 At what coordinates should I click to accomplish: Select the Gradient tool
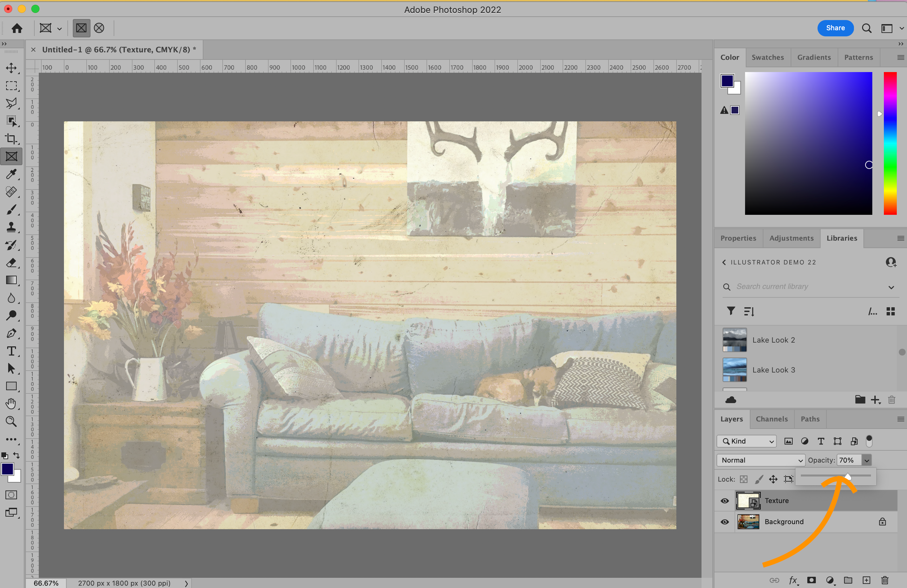[11, 280]
